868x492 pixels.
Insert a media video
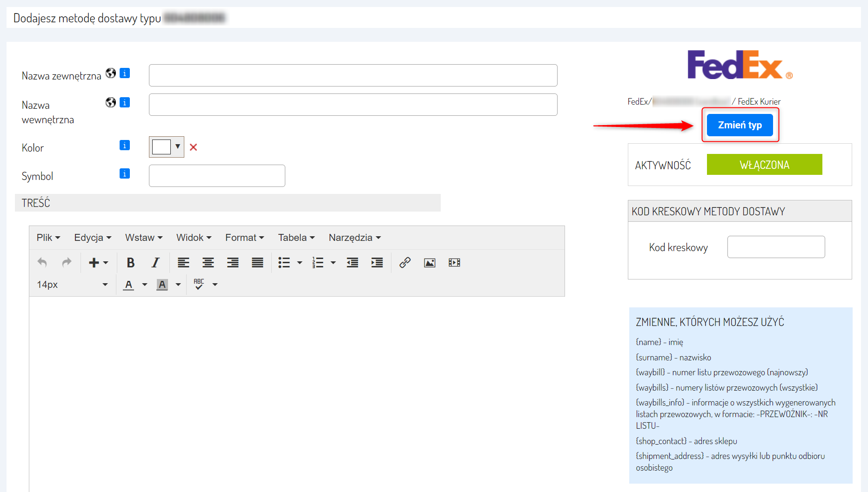454,262
